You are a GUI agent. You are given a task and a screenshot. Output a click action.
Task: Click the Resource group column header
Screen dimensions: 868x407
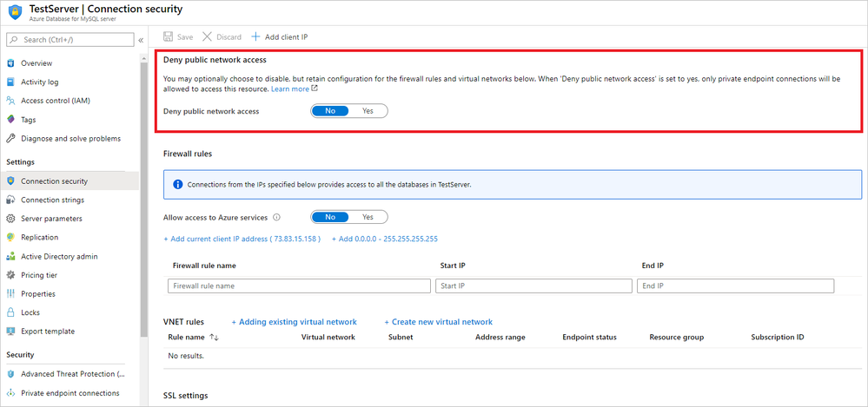677,338
